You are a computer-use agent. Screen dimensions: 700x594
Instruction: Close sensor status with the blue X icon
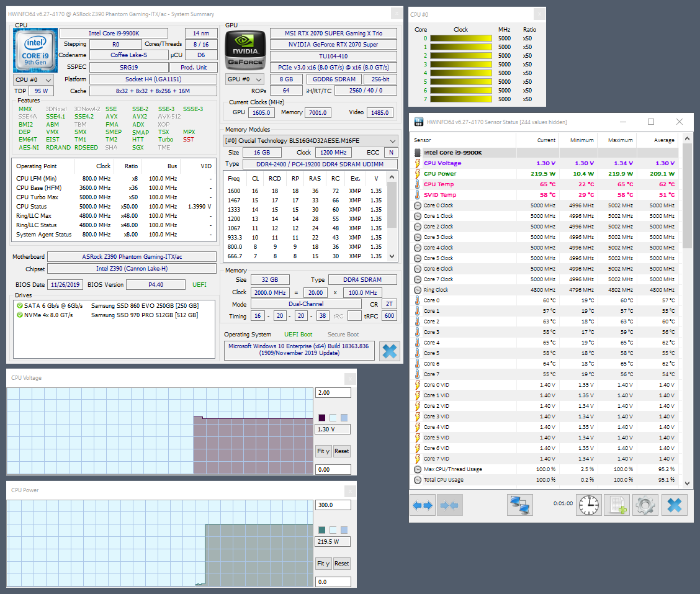(x=674, y=505)
